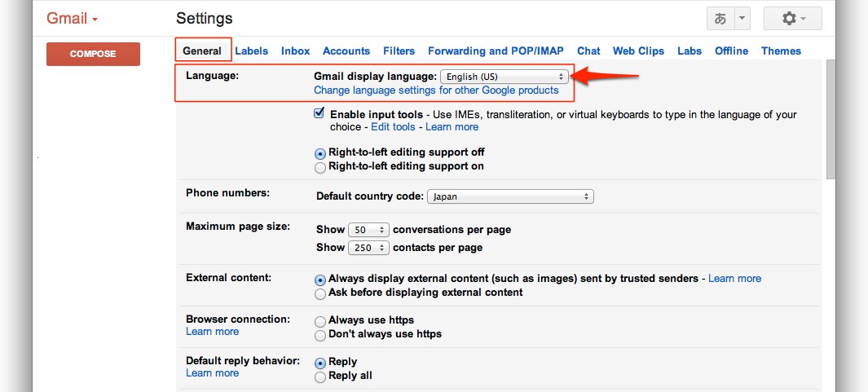The image size is (868, 392).
Task: Click the External content label
Action: 229,277
